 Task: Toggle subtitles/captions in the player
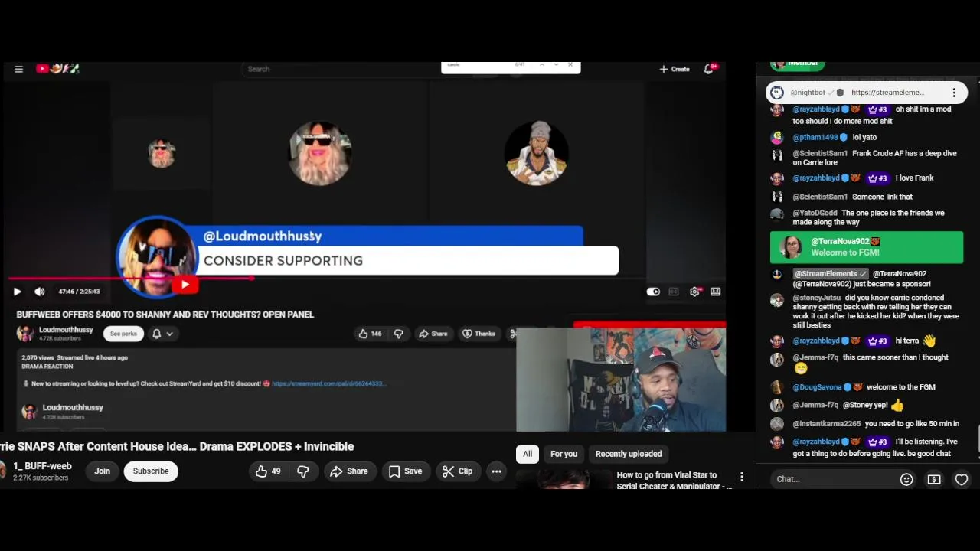click(674, 292)
